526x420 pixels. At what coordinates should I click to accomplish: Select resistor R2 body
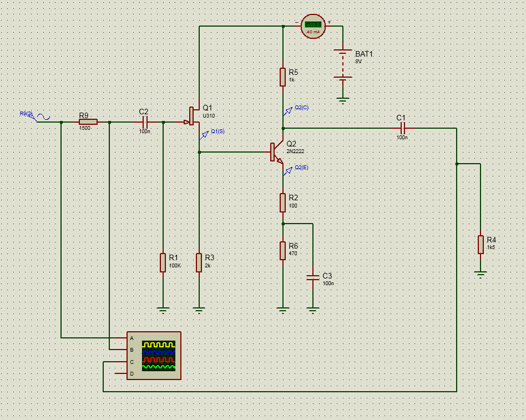click(283, 203)
